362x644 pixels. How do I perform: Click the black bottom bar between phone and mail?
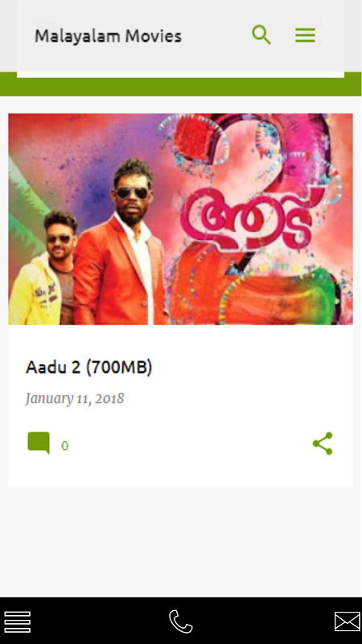coord(264,621)
